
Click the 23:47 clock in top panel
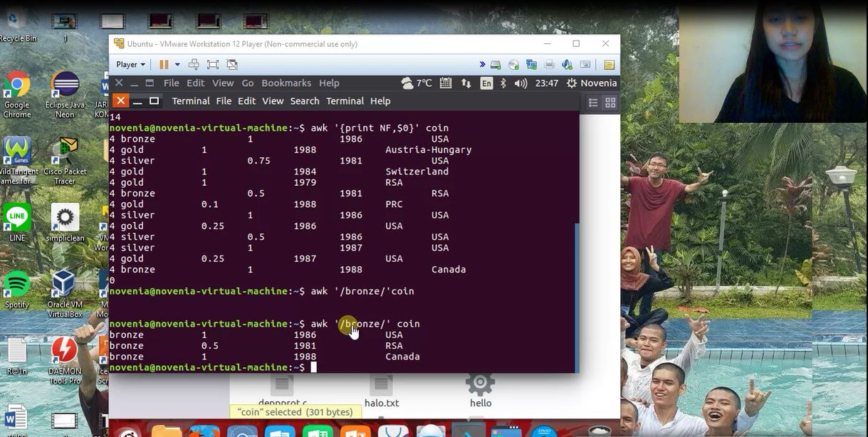tap(547, 83)
